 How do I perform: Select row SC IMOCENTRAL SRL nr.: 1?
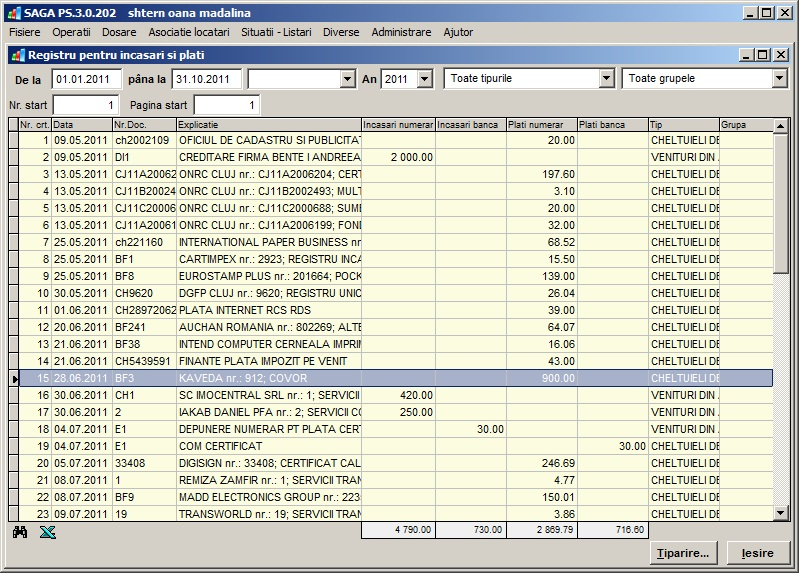(x=396, y=395)
